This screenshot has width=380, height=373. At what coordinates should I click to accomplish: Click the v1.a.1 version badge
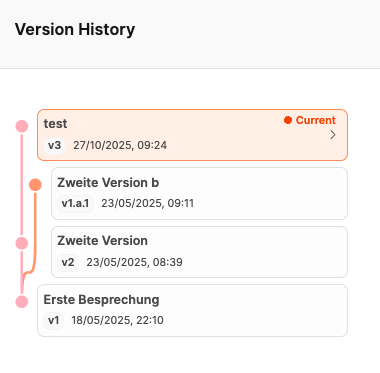pos(75,203)
